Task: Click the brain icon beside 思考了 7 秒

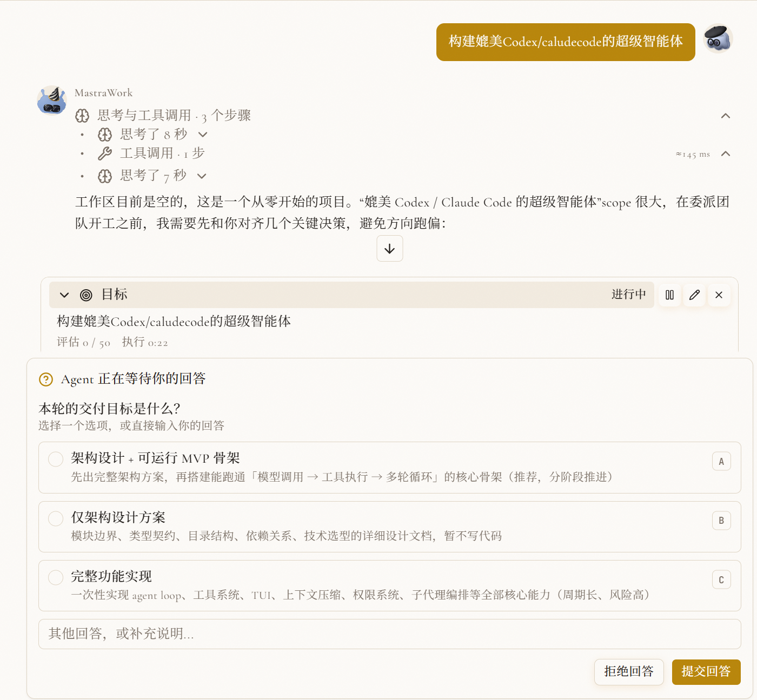Action: [x=105, y=176]
